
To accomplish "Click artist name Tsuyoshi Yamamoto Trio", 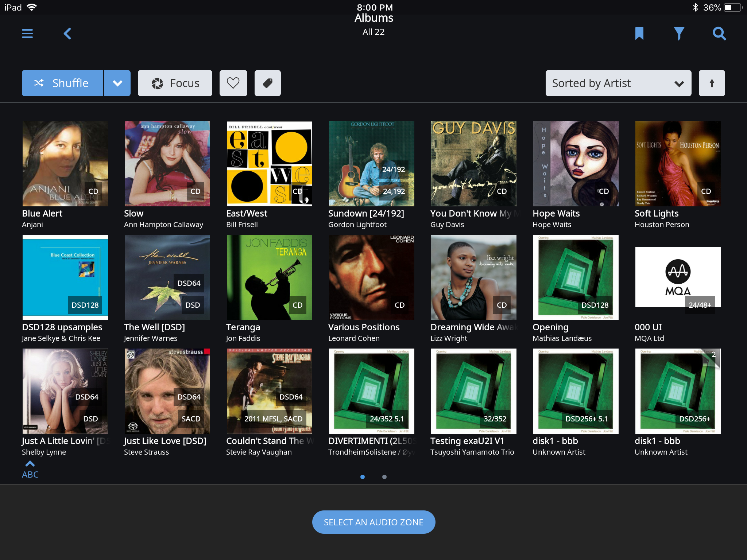I will click(472, 452).
